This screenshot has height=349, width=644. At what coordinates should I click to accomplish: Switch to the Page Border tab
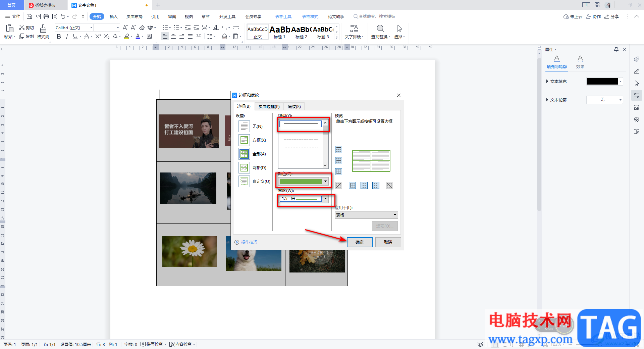[x=269, y=106]
